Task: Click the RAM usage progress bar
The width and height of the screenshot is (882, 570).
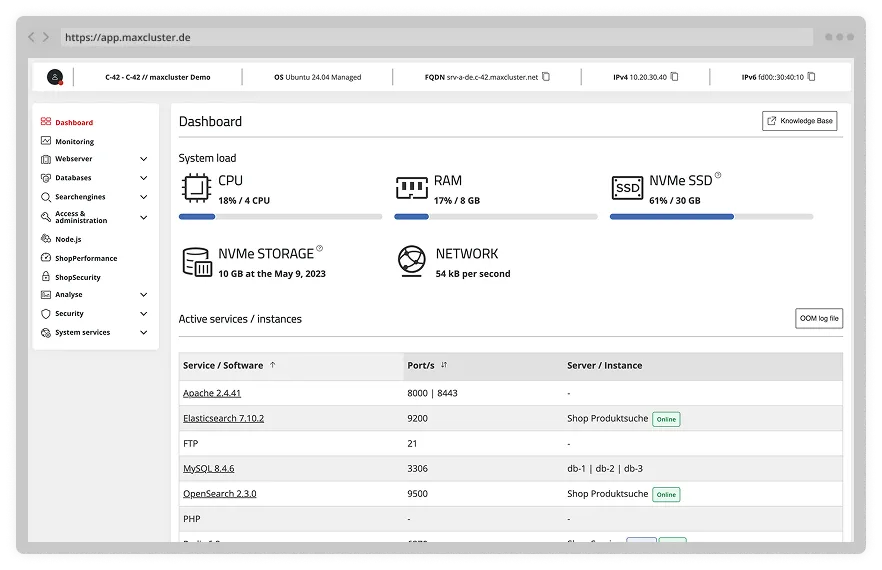Action: 496,217
